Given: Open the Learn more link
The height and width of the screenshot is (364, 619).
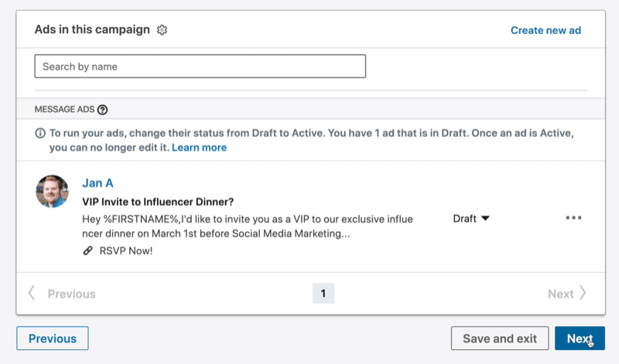Looking at the screenshot, I should pyautogui.click(x=199, y=148).
